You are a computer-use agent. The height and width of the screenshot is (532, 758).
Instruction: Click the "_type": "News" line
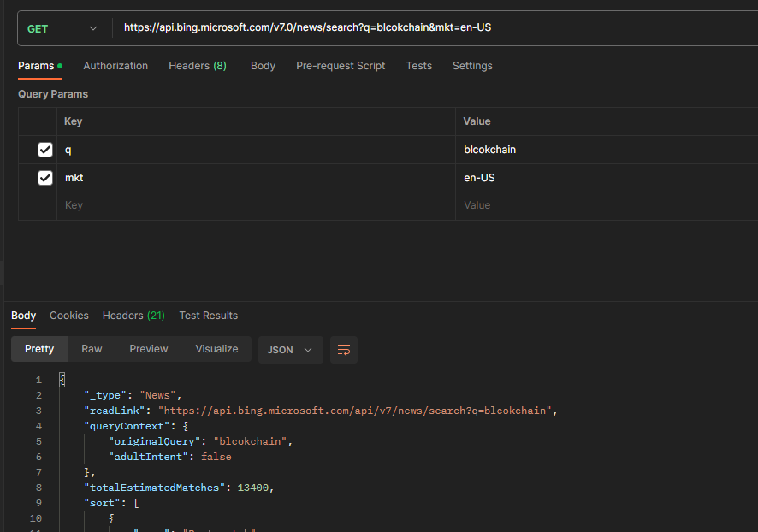[x=133, y=395]
